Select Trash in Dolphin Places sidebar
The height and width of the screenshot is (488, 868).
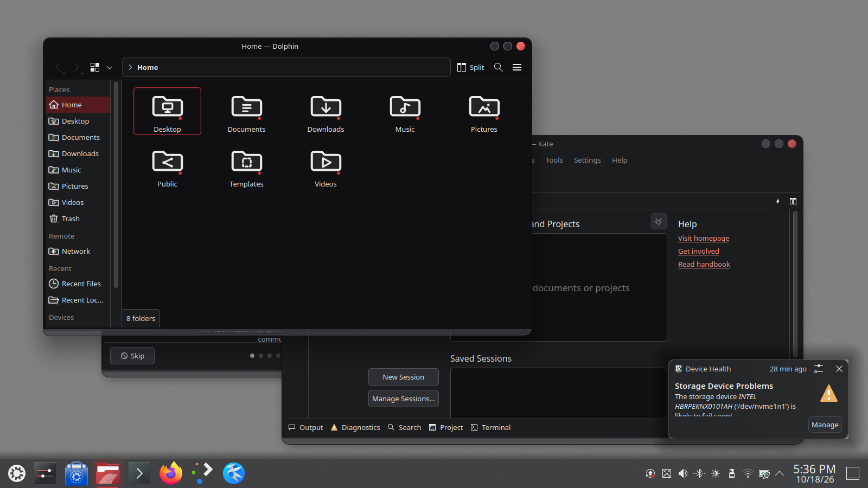click(x=78, y=219)
